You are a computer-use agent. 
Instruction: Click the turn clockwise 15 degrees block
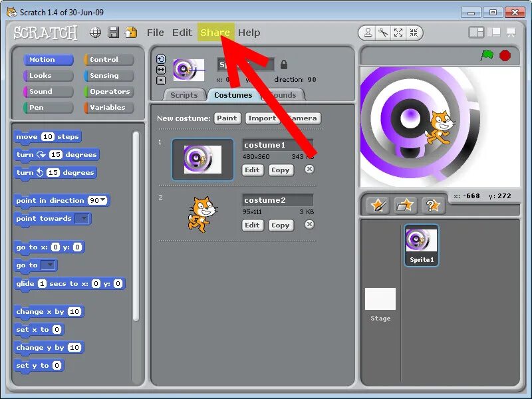tap(57, 155)
